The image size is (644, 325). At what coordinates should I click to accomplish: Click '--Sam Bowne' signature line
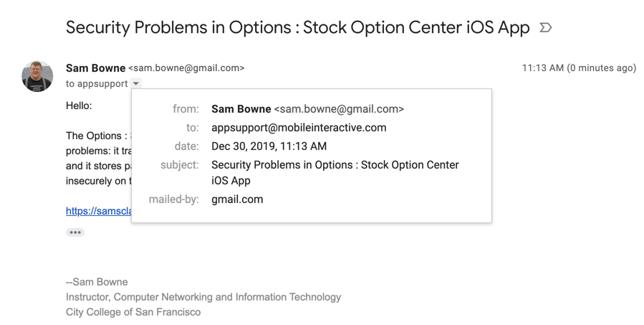point(97,282)
